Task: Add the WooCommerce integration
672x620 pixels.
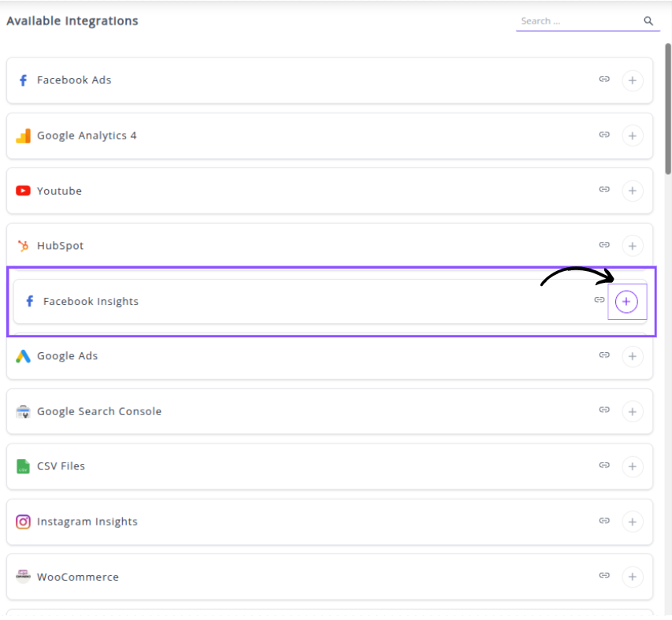Action: click(x=632, y=577)
